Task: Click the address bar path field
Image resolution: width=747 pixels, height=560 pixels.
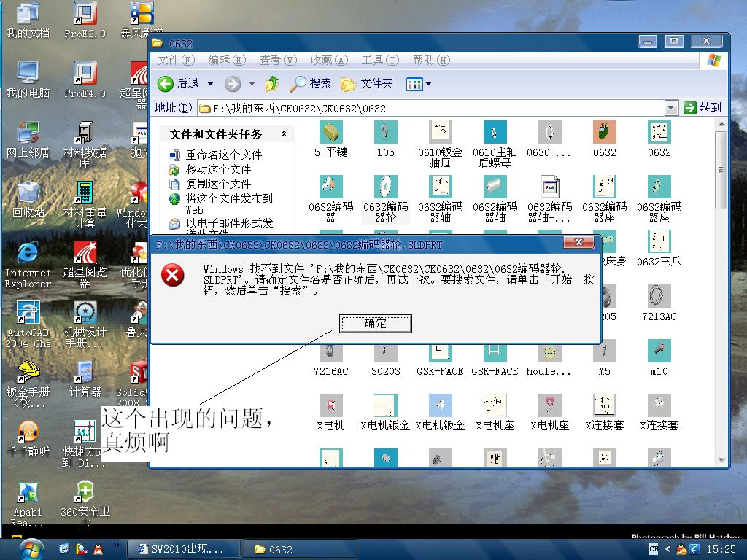Action: (431, 109)
